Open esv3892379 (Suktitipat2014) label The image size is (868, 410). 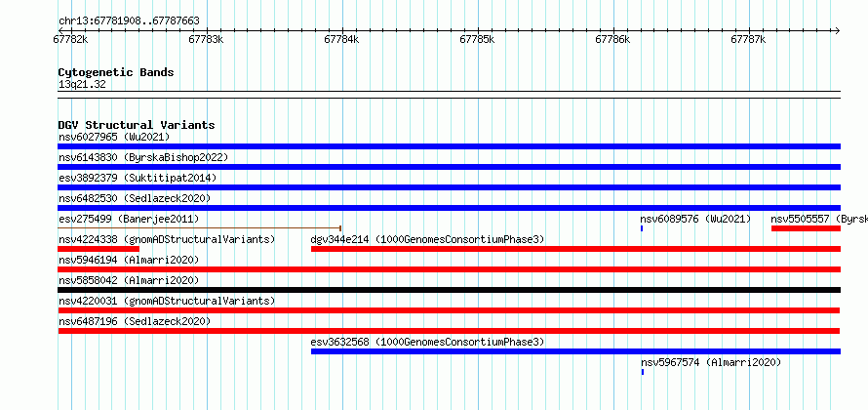[138, 178]
